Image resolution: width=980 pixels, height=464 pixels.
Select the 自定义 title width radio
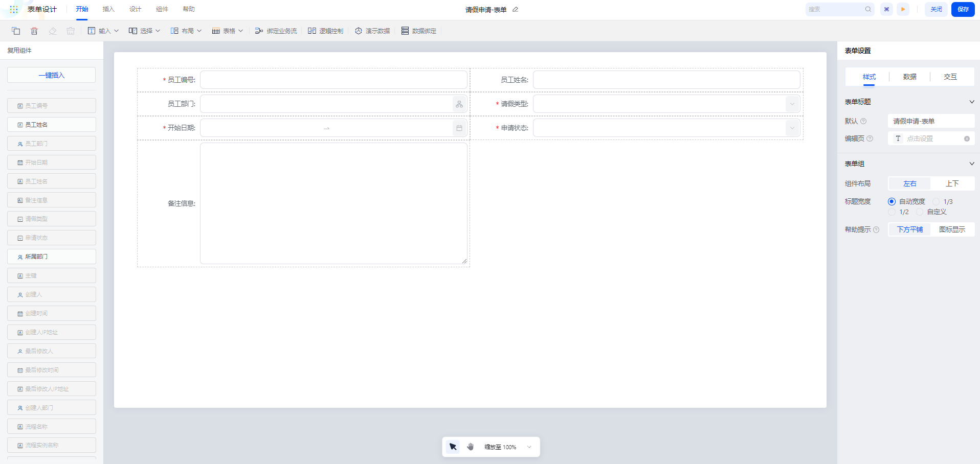click(920, 212)
